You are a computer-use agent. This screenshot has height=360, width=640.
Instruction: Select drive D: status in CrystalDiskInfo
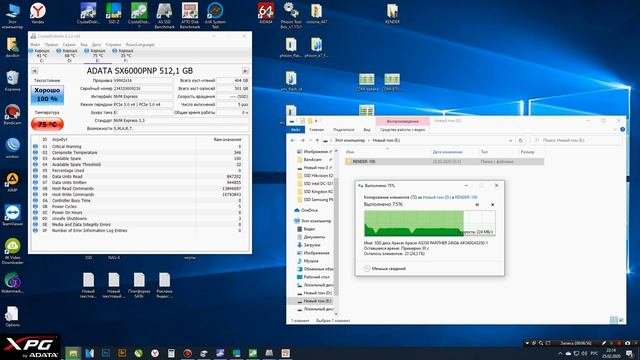[68, 56]
